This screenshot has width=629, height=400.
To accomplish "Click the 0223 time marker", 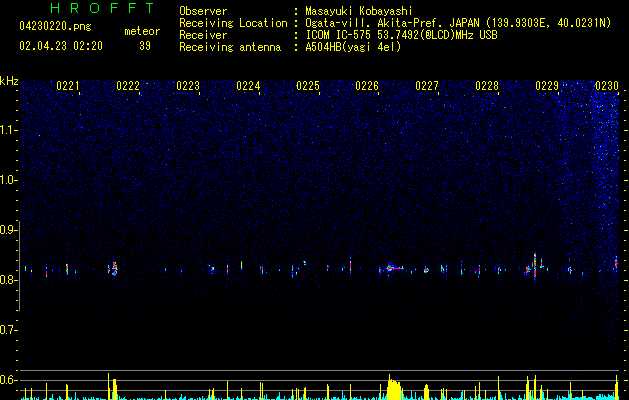I will (188, 86).
